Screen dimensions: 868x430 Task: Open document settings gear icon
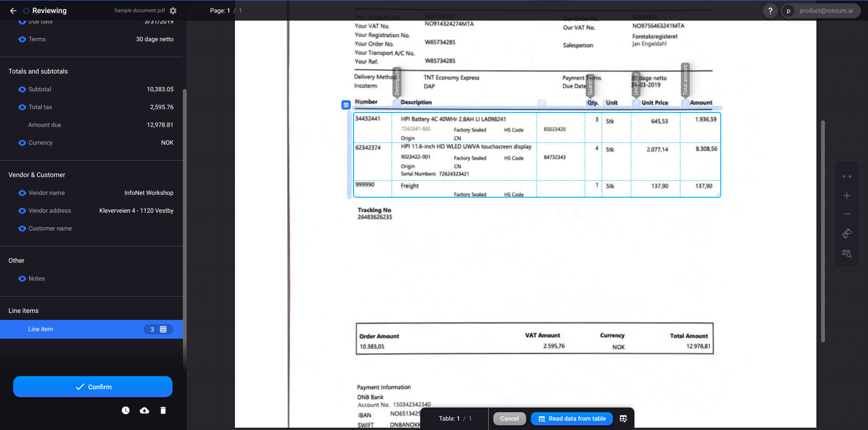pos(173,11)
